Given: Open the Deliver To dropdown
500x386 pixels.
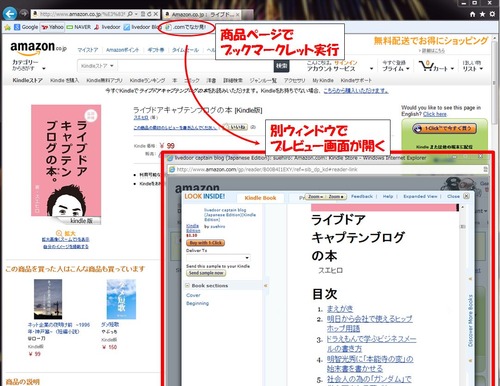Looking at the screenshot, I should tap(218, 258).
